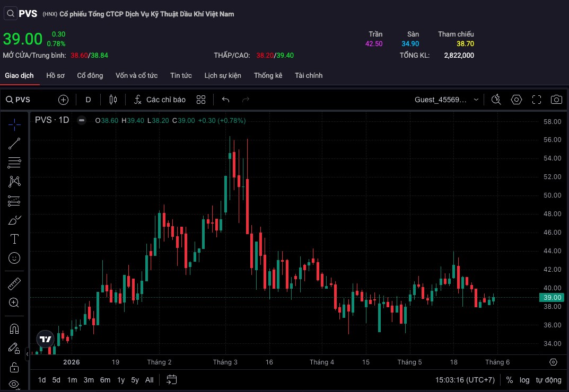Open chart settings hexagon icon in toolbar
The width and height of the screenshot is (569, 392).
coord(517,100)
